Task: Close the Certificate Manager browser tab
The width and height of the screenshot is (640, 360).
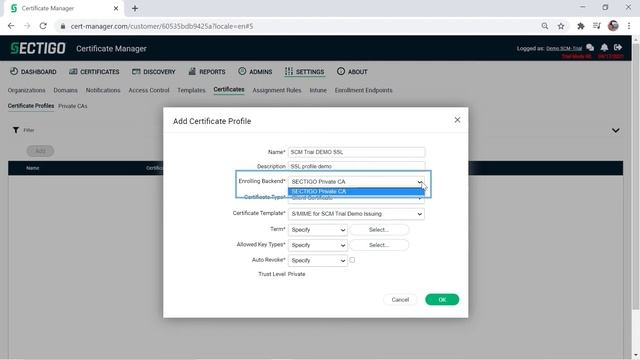Action: pyautogui.click(x=116, y=8)
